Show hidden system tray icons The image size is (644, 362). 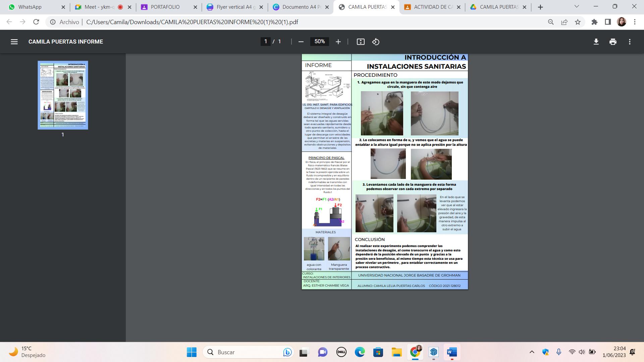click(532, 352)
